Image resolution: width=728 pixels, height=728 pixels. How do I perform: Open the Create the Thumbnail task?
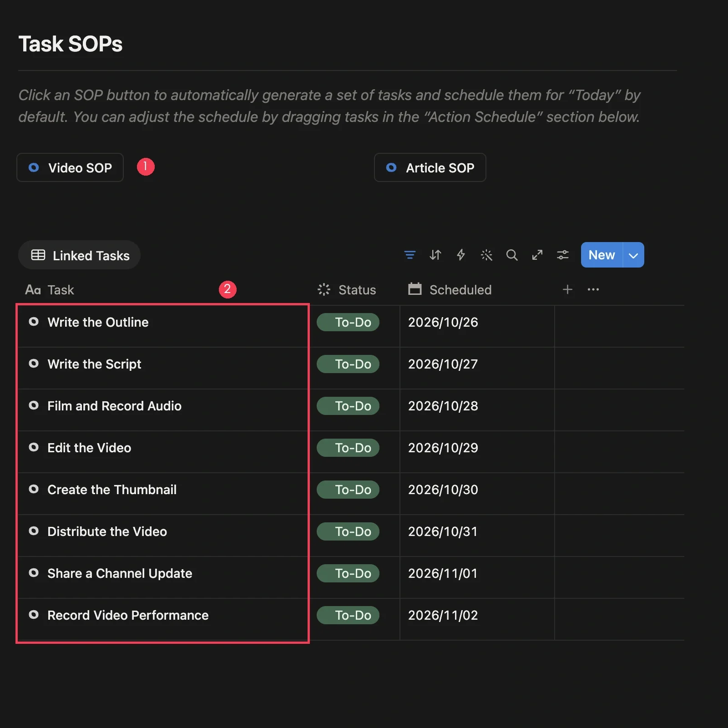coord(112,490)
